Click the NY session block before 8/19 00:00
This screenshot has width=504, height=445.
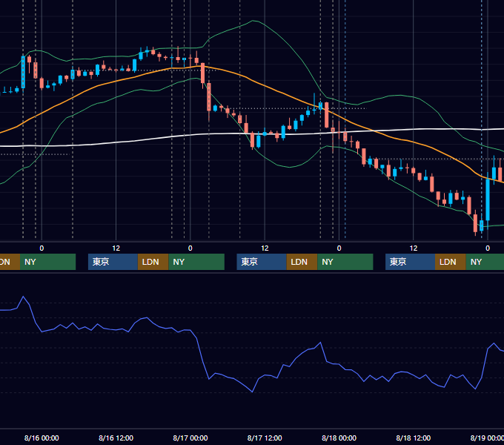point(485,262)
